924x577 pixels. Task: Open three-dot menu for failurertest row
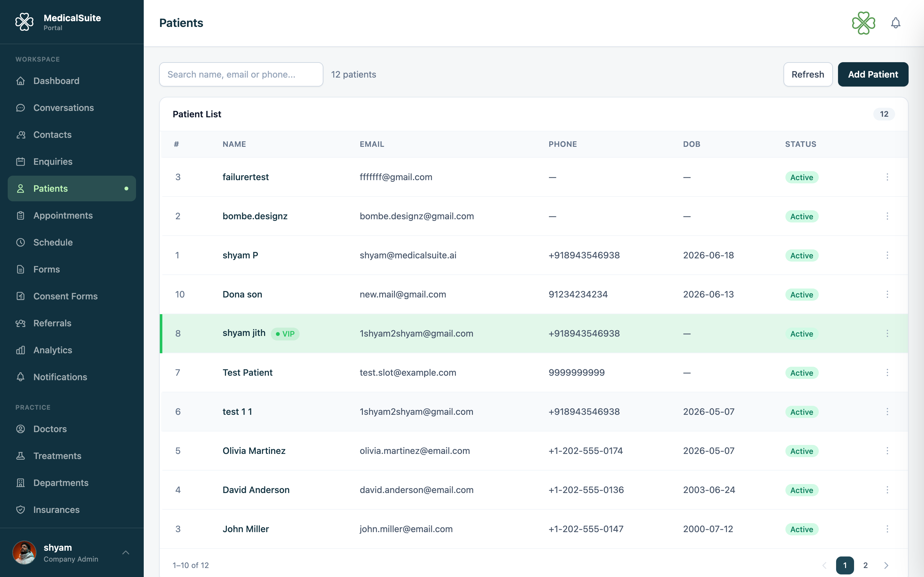tap(887, 177)
